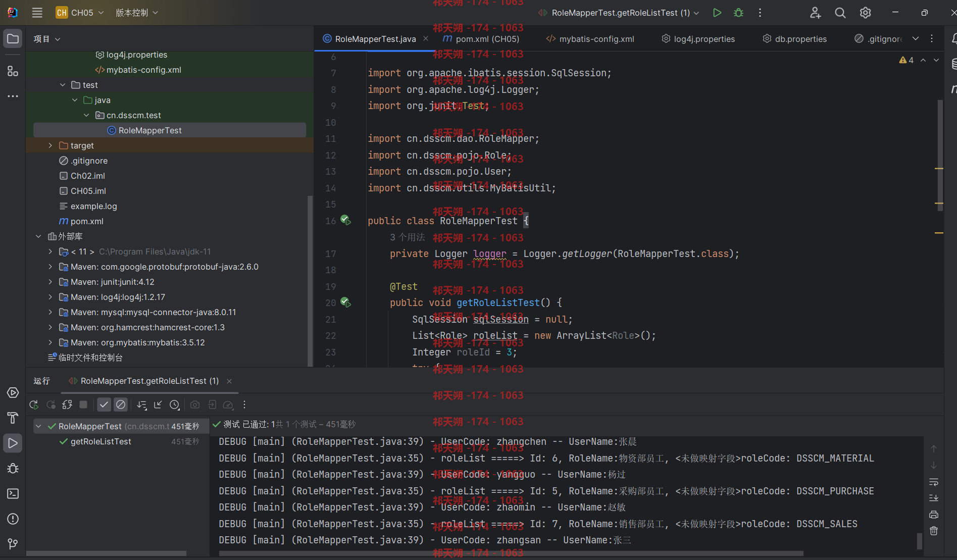Stop the running process
The height and width of the screenshot is (560, 957).
point(84,404)
